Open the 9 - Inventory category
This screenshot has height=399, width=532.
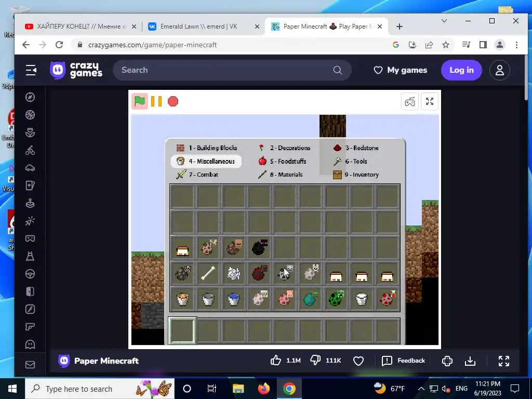(356, 175)
